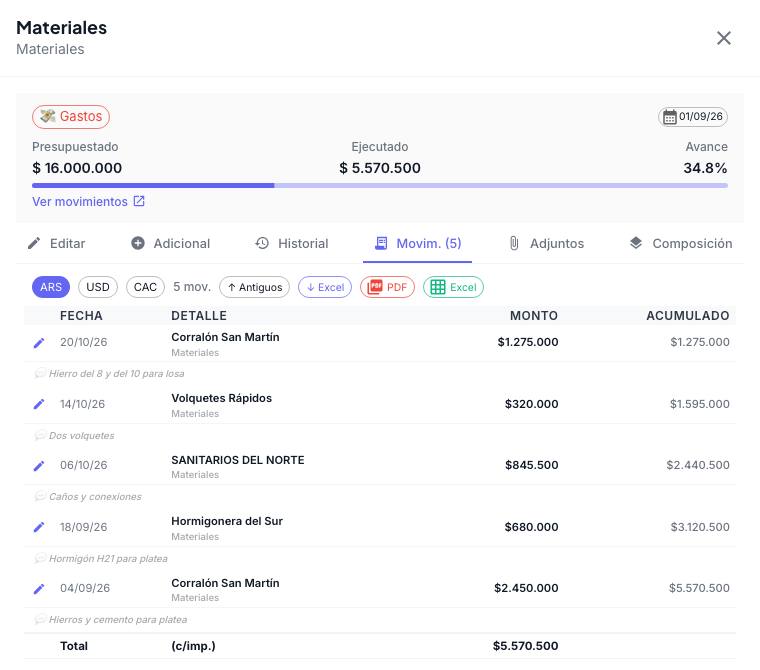
Task: Click comment icon beside Hierro del 8 note
Action: pos(40,373)
